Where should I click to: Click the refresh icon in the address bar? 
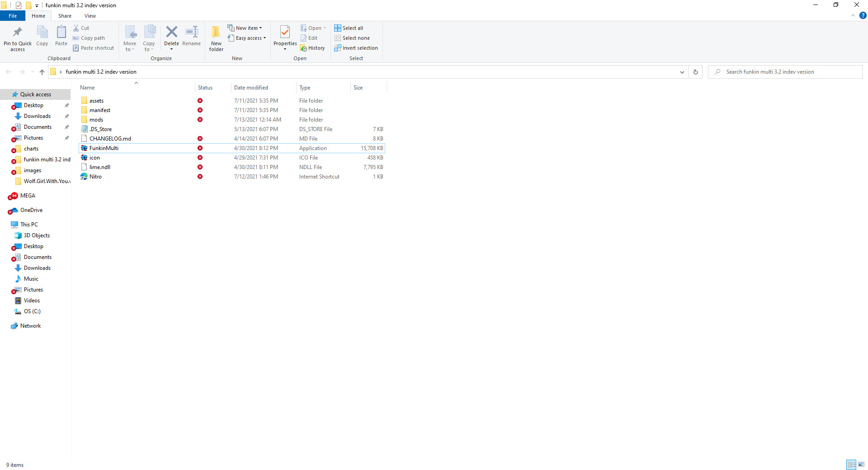[695, 72]
